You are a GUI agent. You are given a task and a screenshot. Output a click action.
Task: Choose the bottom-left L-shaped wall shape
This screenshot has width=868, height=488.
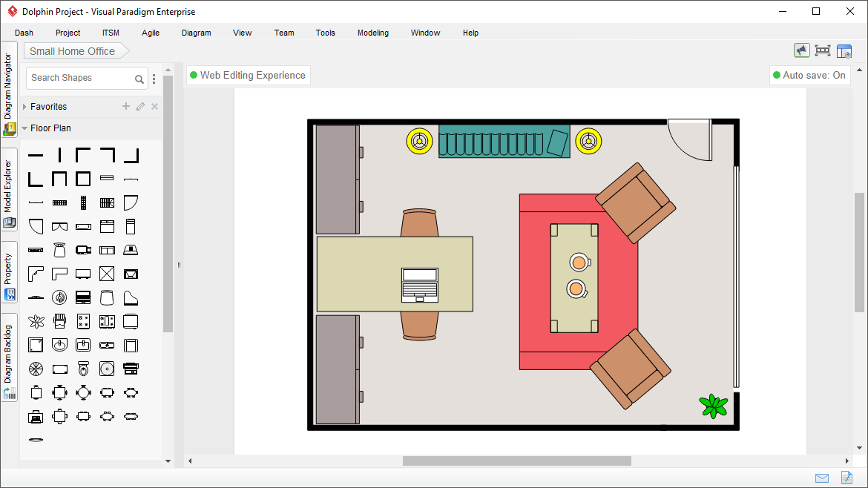(36, 179)
